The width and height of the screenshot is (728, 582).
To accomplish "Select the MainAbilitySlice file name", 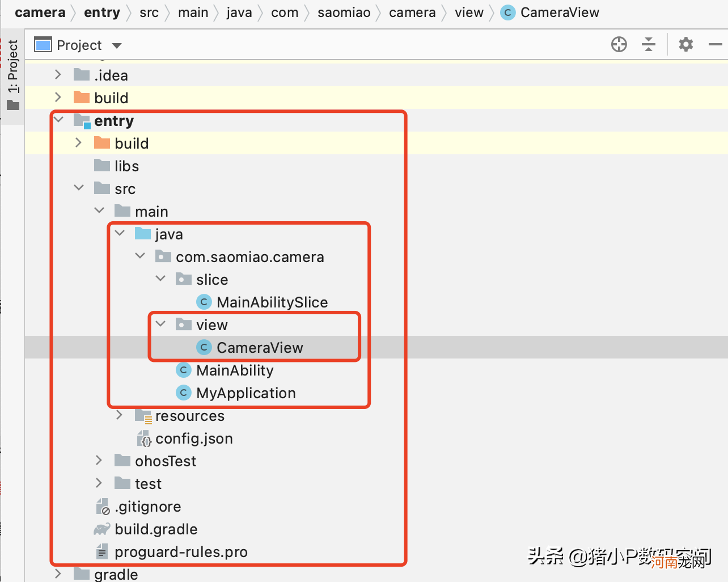I will tap(272, 302).
